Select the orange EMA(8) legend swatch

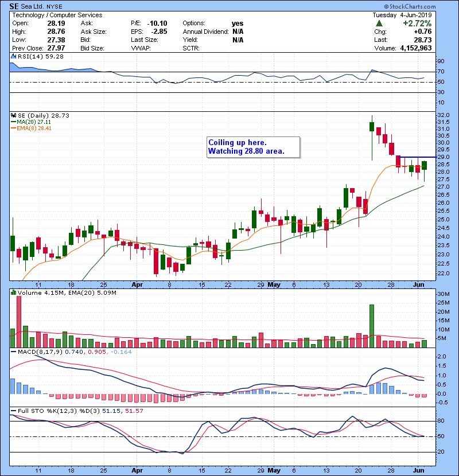[x=13, y=128]
